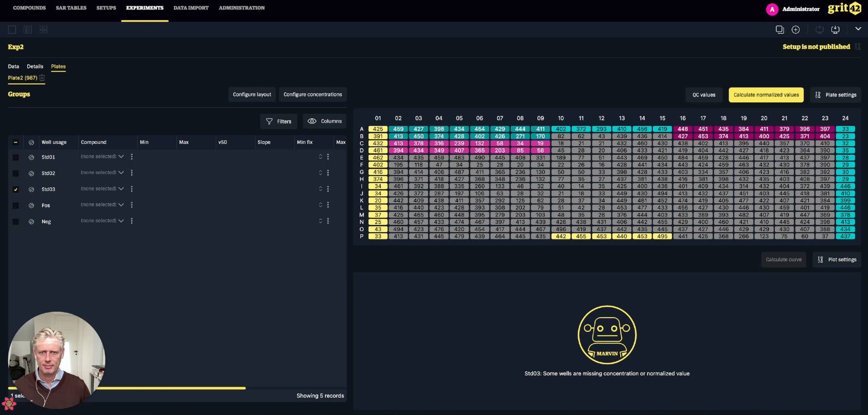
Task: Check the Std01 row checkbox
Action: pos(16,157)
